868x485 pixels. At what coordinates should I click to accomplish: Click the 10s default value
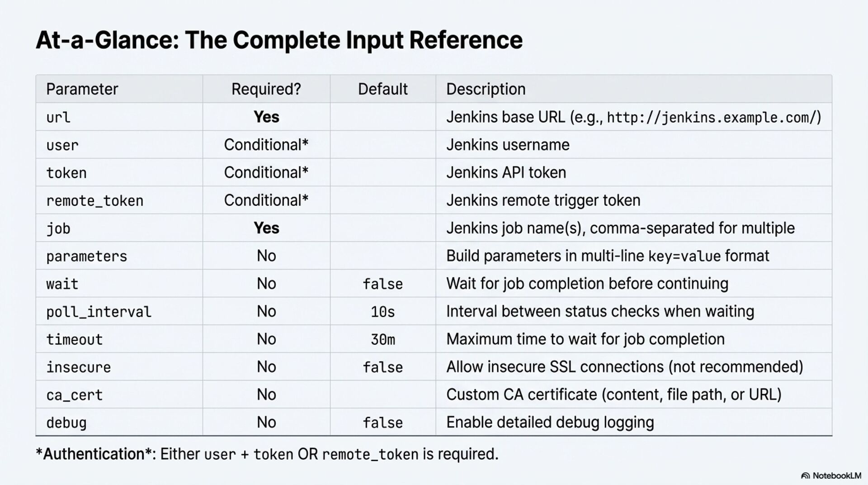382,312
